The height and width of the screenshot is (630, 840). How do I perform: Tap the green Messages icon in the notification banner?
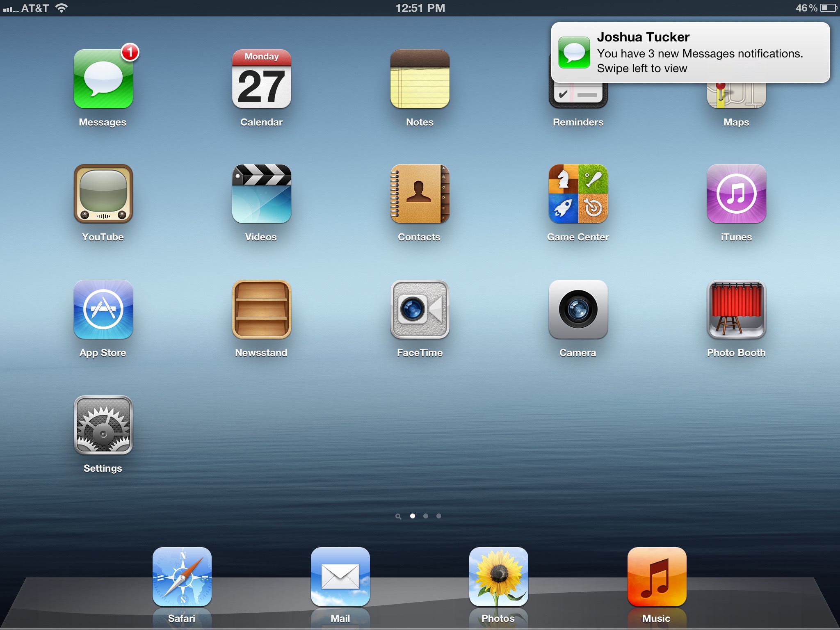pos(574,52)
